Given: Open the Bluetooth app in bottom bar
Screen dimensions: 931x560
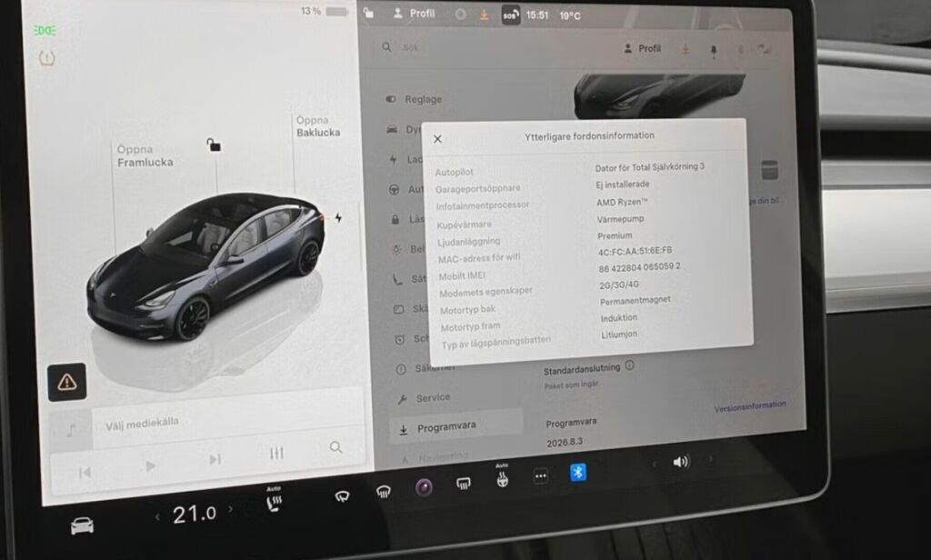Looking at the screenshot, I should click(577, 472).
